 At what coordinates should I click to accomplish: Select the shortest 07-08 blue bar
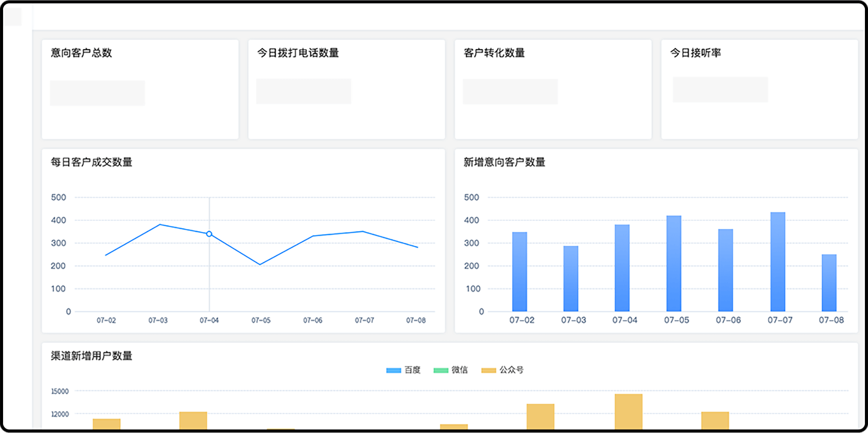(829, 283)
